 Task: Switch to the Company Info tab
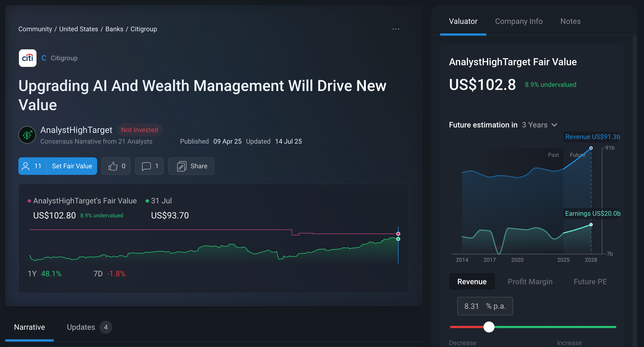tap(519, 21)
